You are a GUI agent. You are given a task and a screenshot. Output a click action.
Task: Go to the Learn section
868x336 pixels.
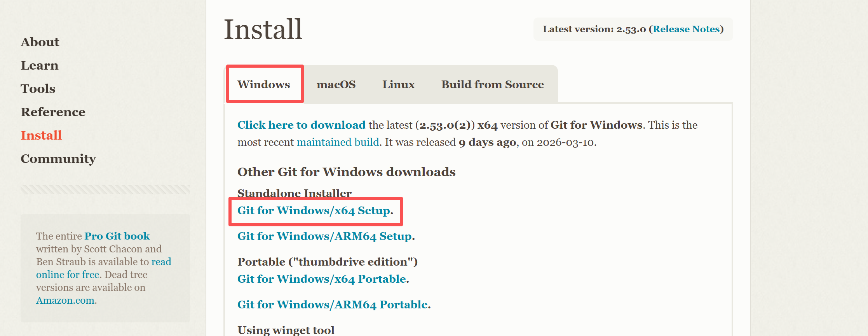coord(40,65)
